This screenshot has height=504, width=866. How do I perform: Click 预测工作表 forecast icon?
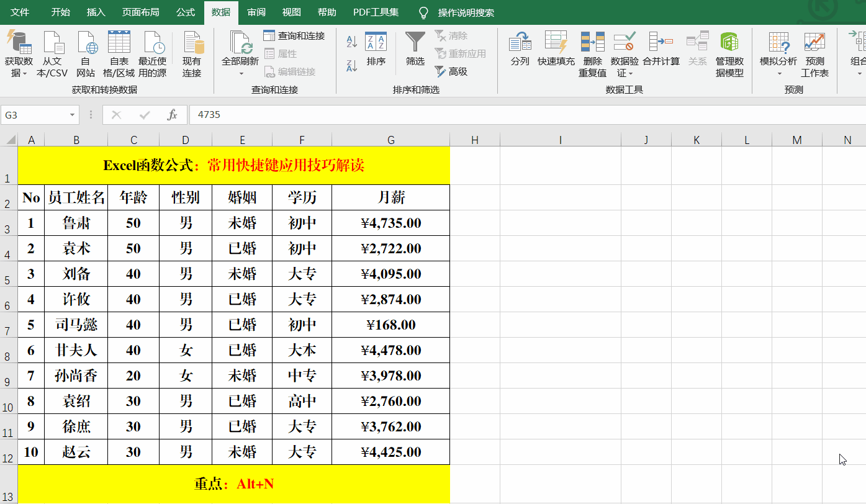click(814, 42)
